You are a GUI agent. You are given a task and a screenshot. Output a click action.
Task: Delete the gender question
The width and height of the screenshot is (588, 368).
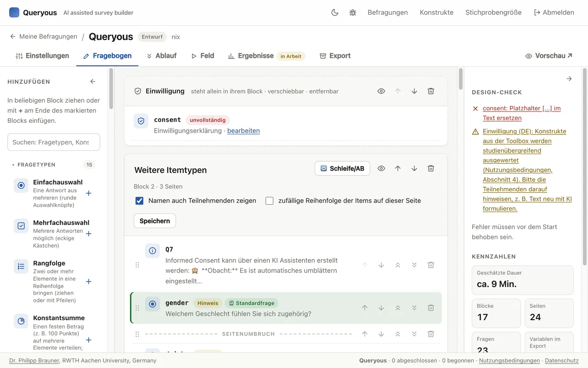[x=431, y=308]
